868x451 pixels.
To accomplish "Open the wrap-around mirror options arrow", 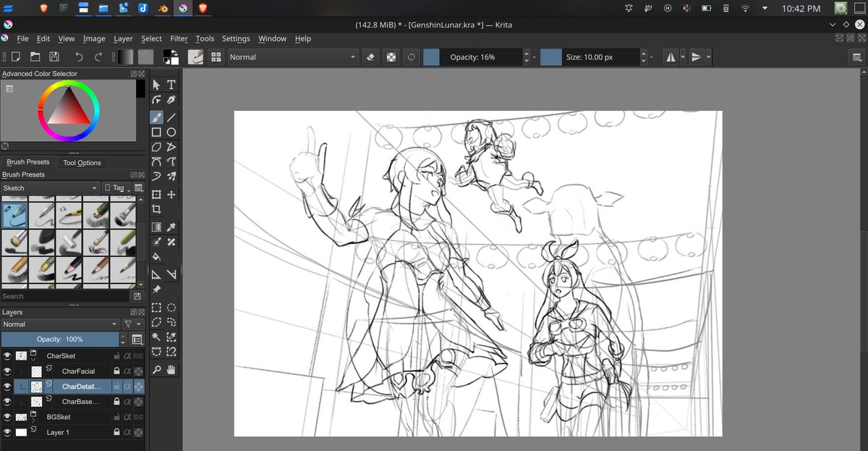I will click(709, 57).
